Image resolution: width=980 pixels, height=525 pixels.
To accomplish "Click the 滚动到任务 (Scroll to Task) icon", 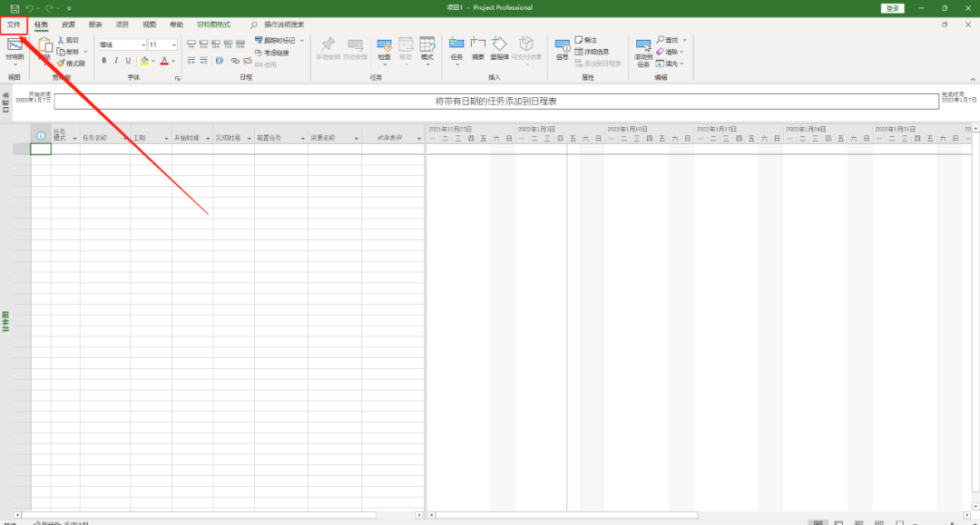I will click(643, 47).
